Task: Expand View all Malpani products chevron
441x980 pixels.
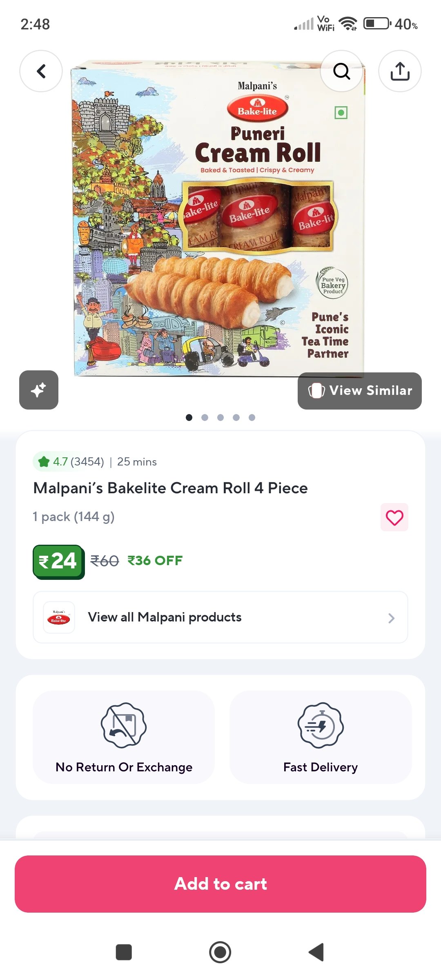Action: point(391,618)
